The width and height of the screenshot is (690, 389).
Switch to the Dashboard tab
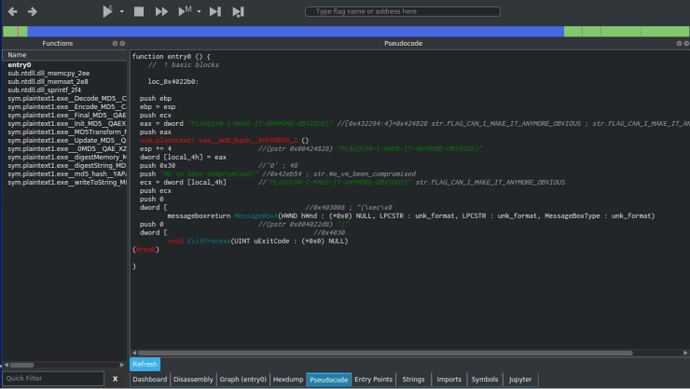150,379
